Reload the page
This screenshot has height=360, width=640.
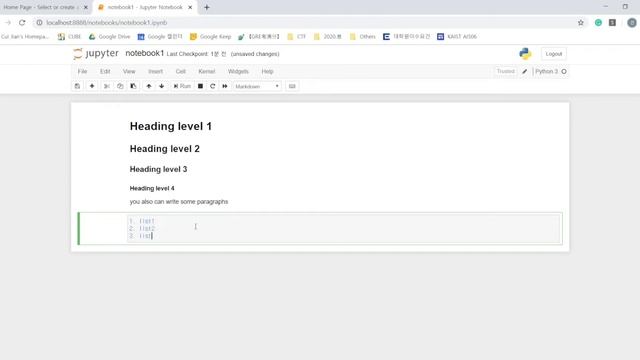click(x=22, y=23)
